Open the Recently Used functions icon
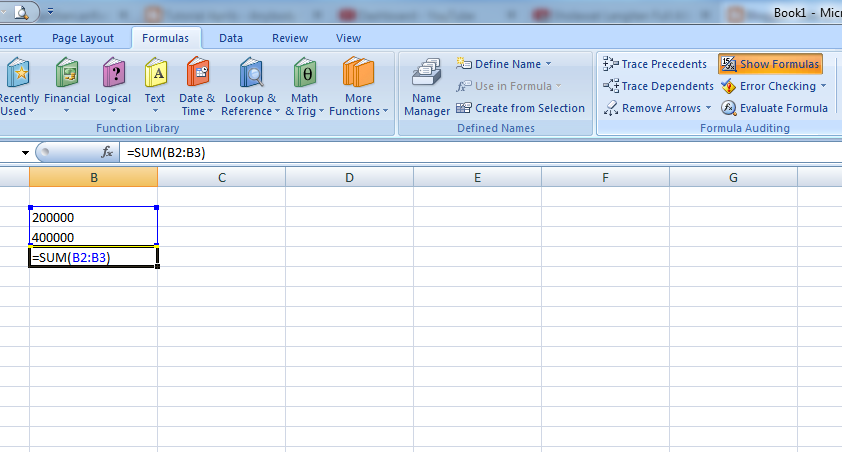The image size is (842, 452). (x=18, y=72)
